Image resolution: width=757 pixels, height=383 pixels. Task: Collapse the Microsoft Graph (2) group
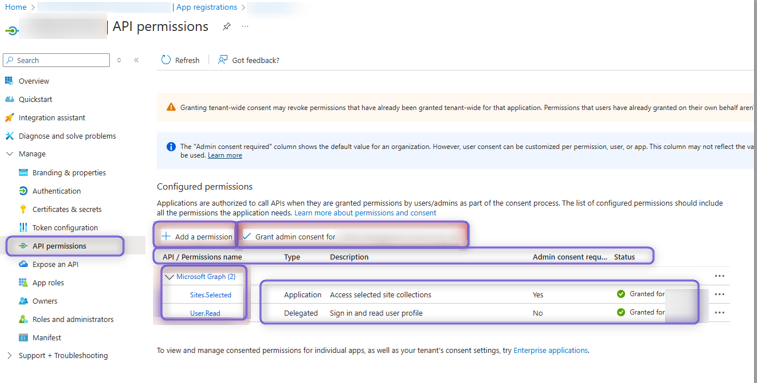point(169,277)
